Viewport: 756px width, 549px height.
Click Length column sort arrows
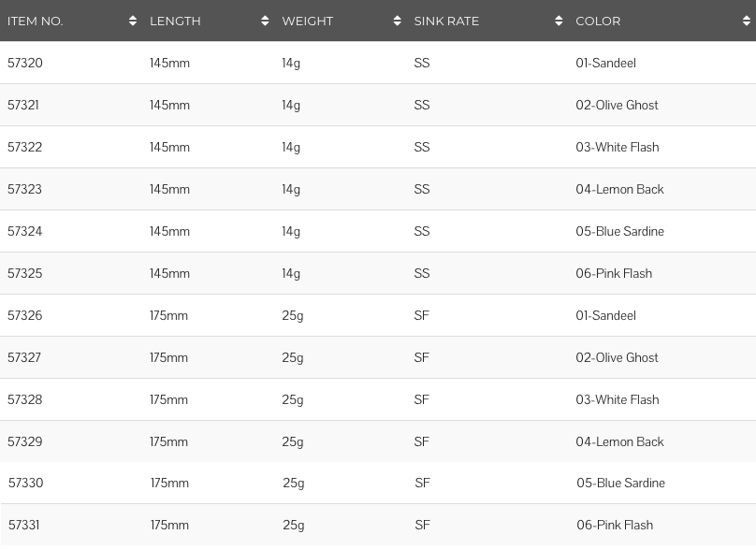[x=265, y=21]
